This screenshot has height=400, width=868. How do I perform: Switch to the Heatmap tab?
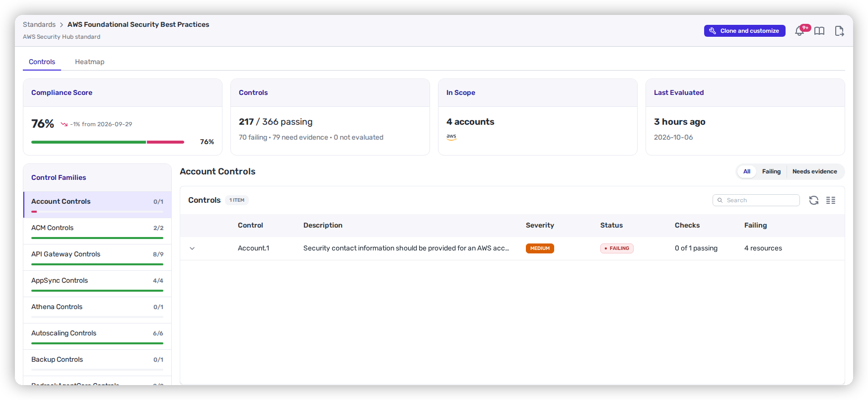pos(89,62)
